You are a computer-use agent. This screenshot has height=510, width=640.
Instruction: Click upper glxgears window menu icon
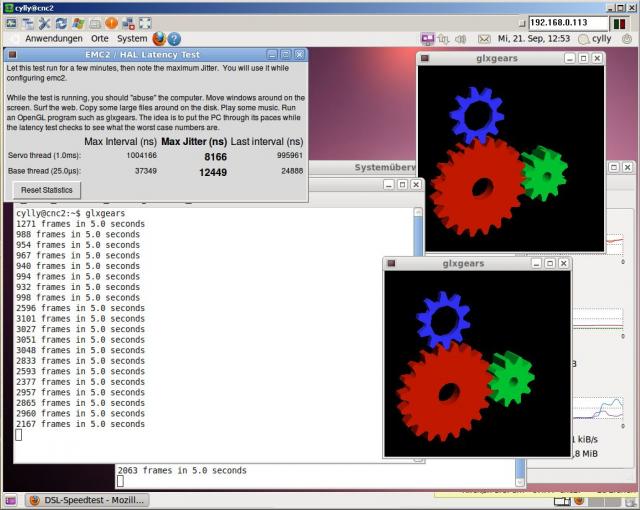click(x=425, y=58)
